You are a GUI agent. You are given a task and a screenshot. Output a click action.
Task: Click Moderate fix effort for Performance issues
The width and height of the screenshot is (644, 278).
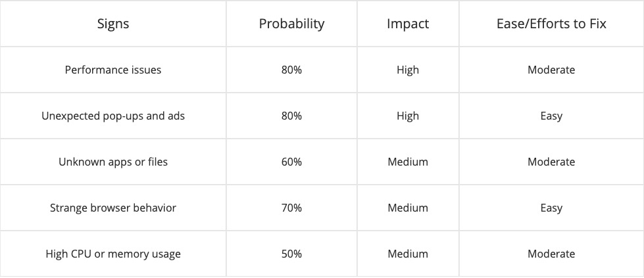(551, 70)
